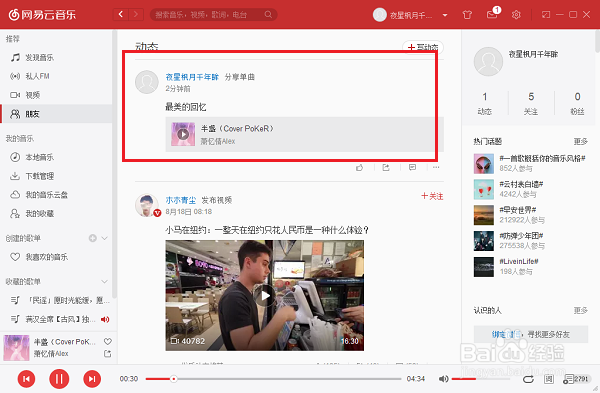Viewport: 600px width, 393px height.
Task: Seek on the song progress bar
Action: tap(273, 379)
